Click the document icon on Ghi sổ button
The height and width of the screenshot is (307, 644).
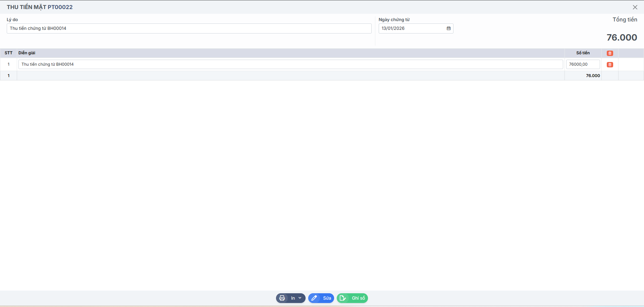click(x=343, y=298)
